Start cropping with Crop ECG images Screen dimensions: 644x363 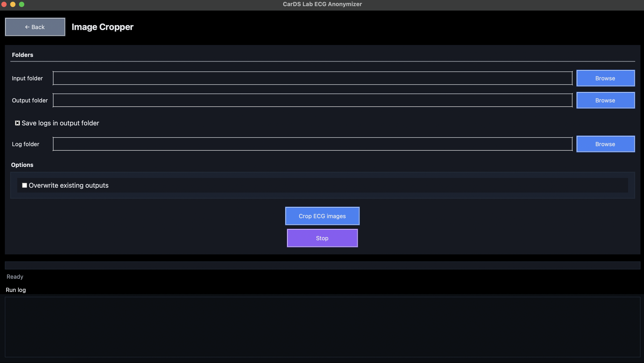(x=322, y=216)
